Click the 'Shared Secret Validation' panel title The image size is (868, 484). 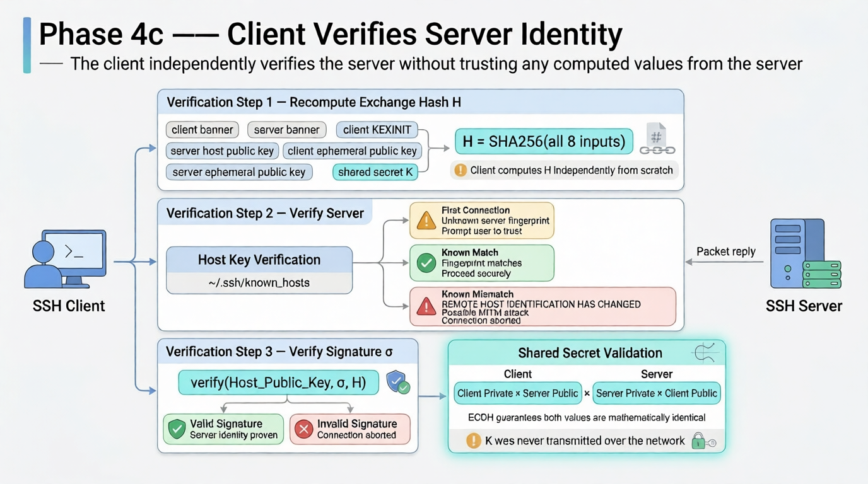tap(590, 353)
